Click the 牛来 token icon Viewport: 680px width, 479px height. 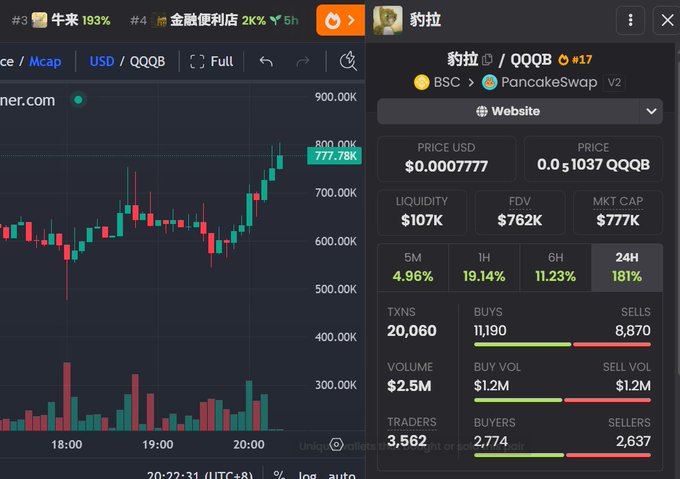click(39, 20)
